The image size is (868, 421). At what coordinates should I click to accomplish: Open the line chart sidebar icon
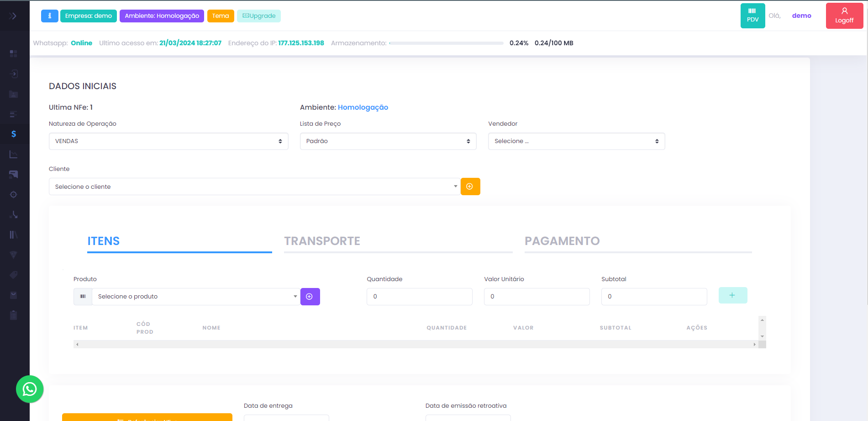coord(14,155)
